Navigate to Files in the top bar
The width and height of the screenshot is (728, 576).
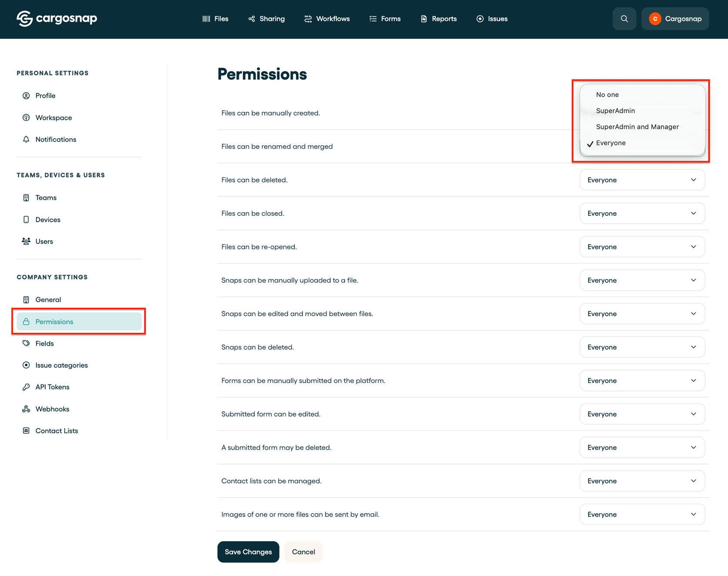coord(215,19)
